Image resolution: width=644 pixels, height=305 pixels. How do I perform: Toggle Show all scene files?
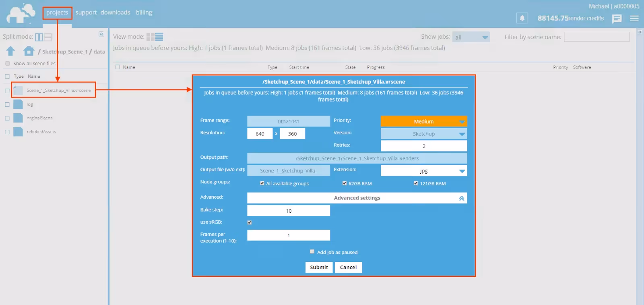tap(7, 63)
